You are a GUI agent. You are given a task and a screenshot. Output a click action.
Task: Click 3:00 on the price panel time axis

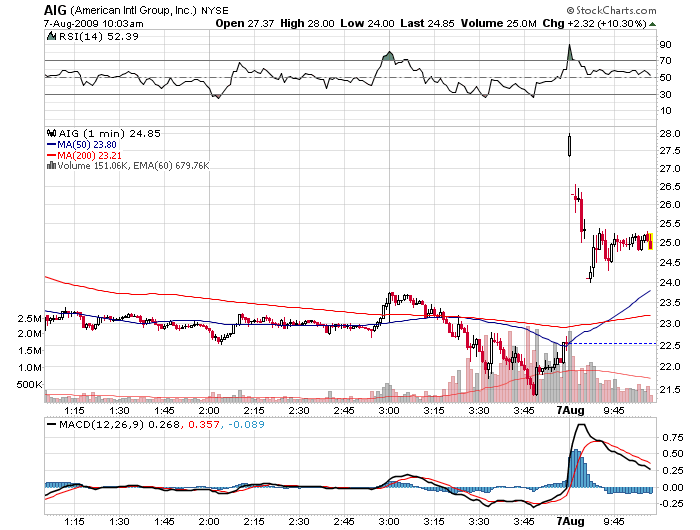pyautogui.click(x=389, y=410)
